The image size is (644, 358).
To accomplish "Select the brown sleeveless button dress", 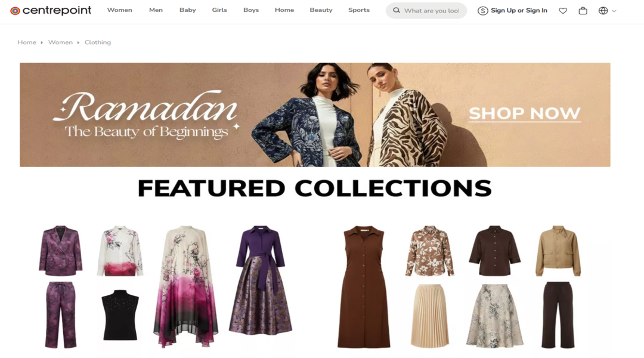I will click(x=364, y=286).
